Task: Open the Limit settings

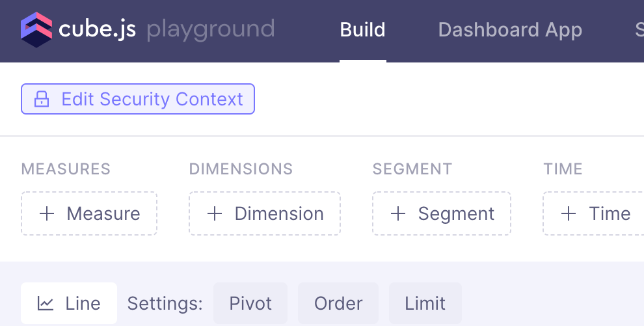Action: coord(425,303)
